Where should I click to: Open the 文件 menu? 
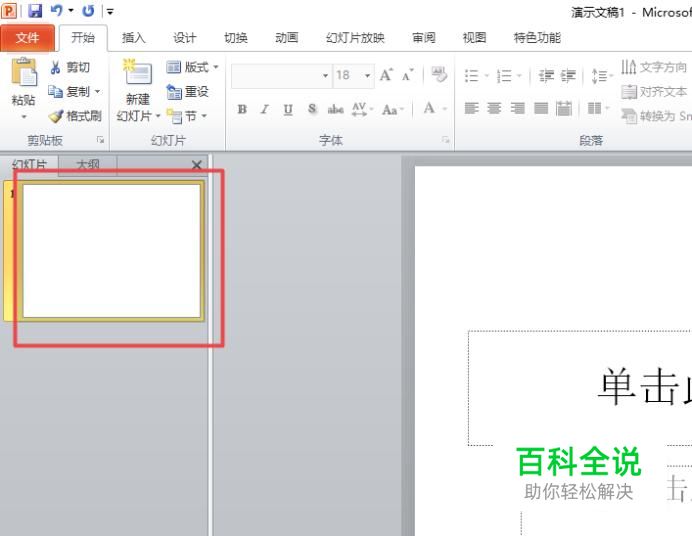(x=27, y=37)
